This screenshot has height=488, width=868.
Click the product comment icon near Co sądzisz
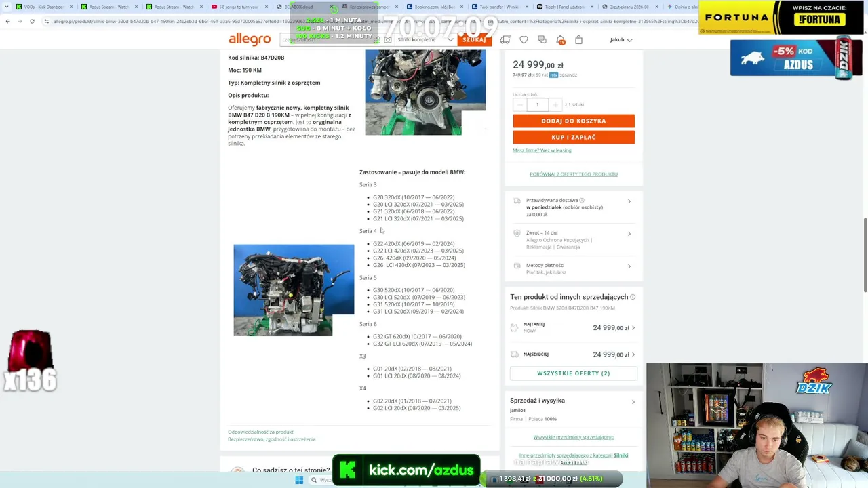pos(237,470)
